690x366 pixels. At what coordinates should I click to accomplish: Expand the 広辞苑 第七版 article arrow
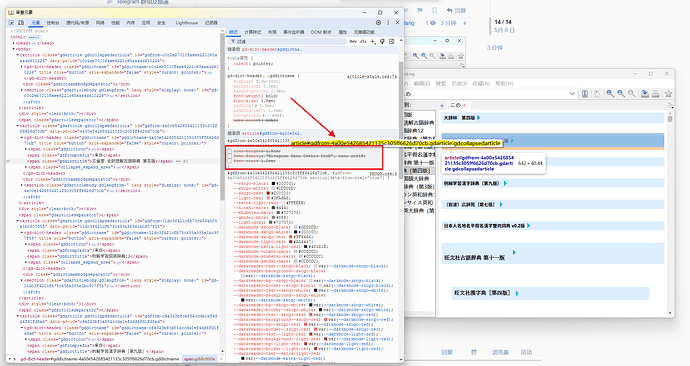point(501,204)
